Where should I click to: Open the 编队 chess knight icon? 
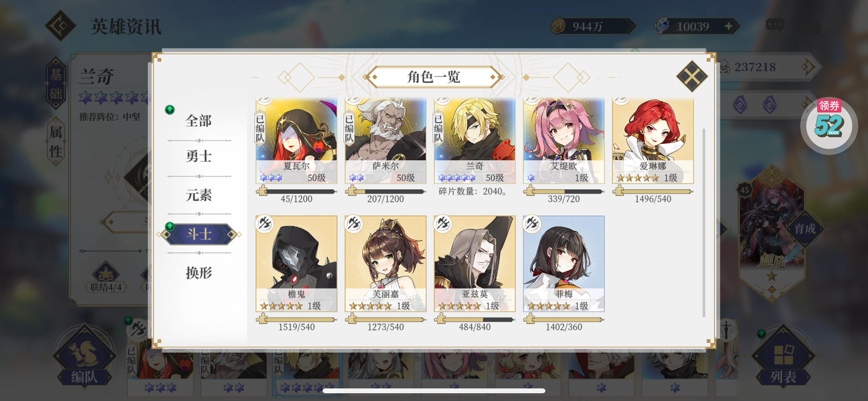pyautogui.click(x=84, y=355)
